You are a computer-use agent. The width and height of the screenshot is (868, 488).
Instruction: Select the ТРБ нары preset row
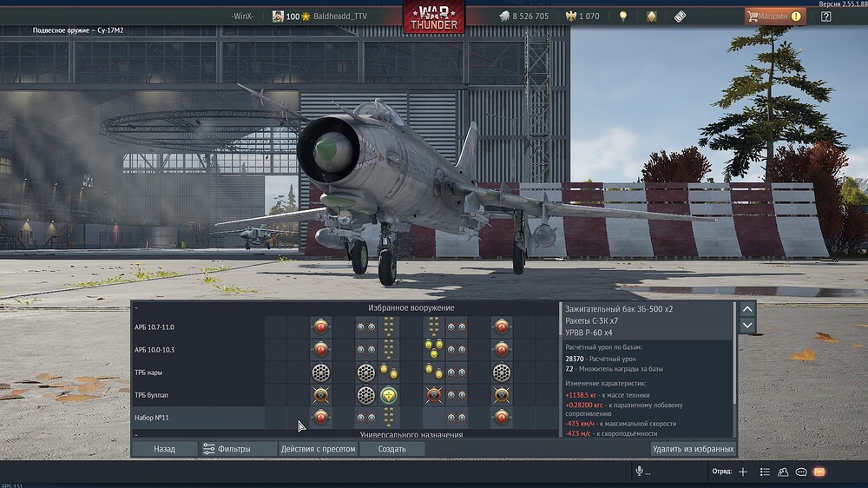tap(345, 373)
